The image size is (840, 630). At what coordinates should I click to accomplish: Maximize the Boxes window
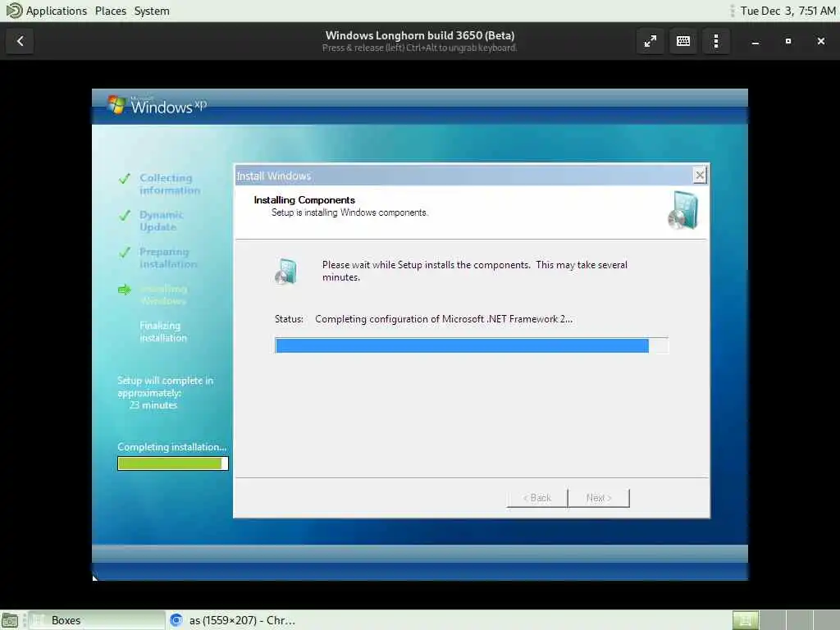coord(788,41)
